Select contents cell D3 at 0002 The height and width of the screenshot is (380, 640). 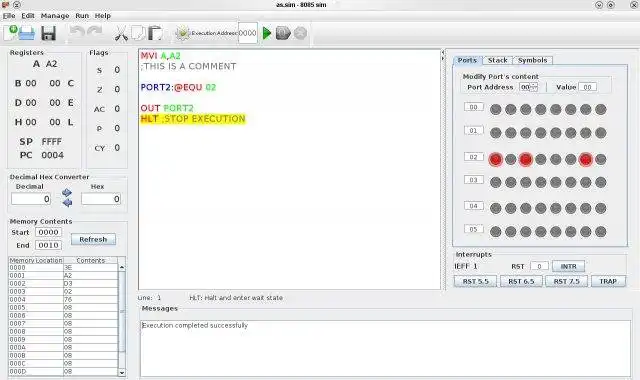91,283
